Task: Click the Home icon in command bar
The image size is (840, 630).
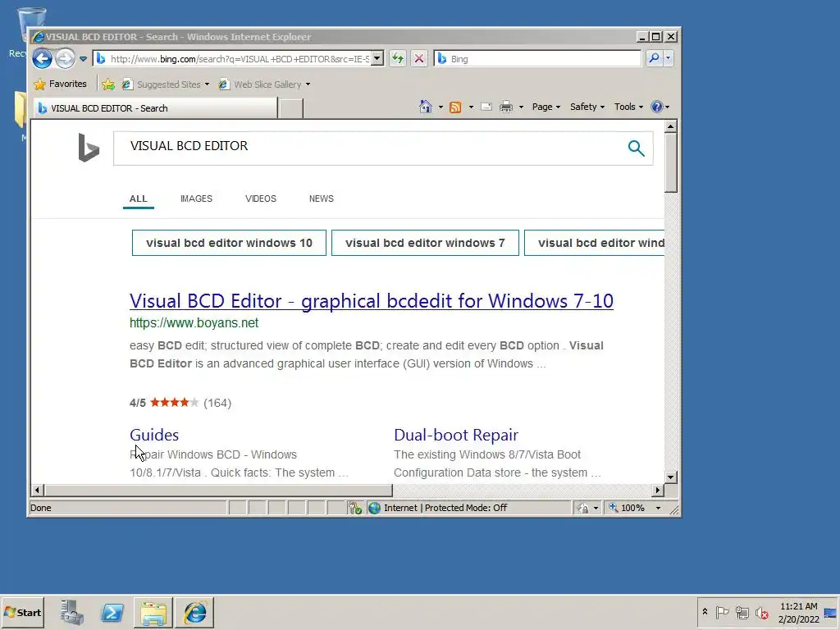Action: (x=426, y=107)
